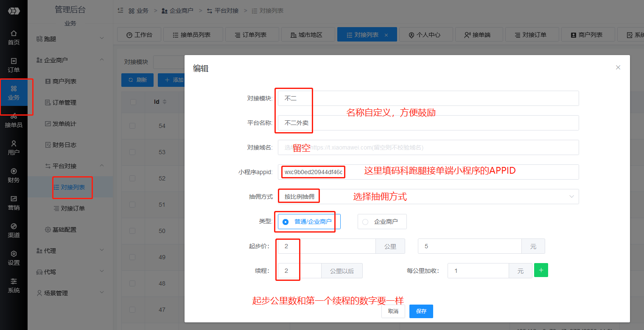
Task: Switch to the 城市地区 tab
Action: 308,35
